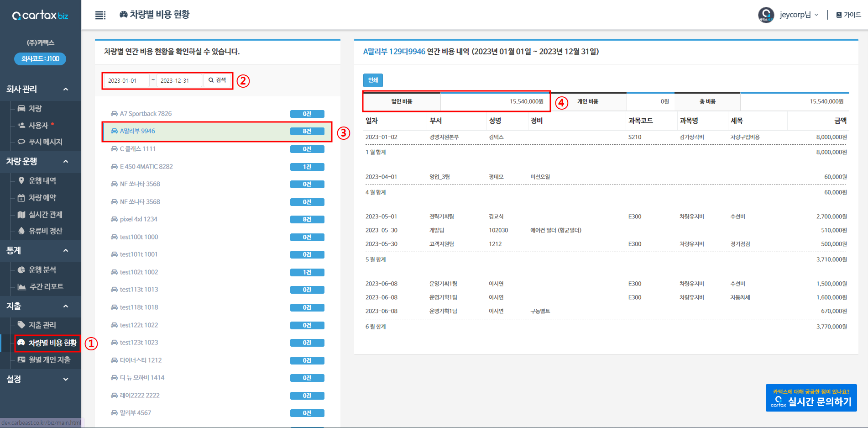Select the test118t 1018 vehicle row
868x428 pixels.
217,307
